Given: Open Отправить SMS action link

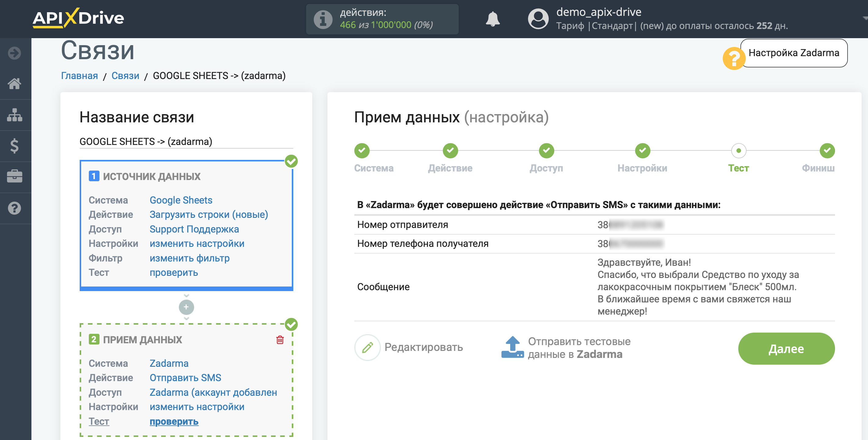Looking at the screenshot, I should (x=185, y=378).
